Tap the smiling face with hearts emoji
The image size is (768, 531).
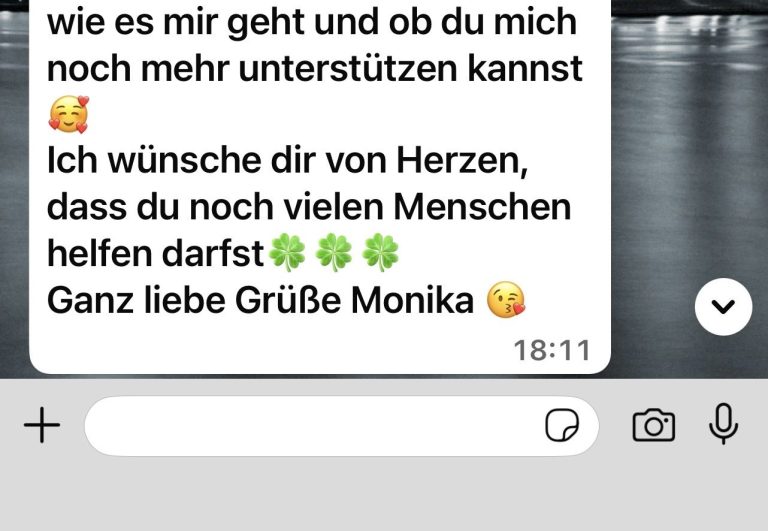tap(69, 114)
